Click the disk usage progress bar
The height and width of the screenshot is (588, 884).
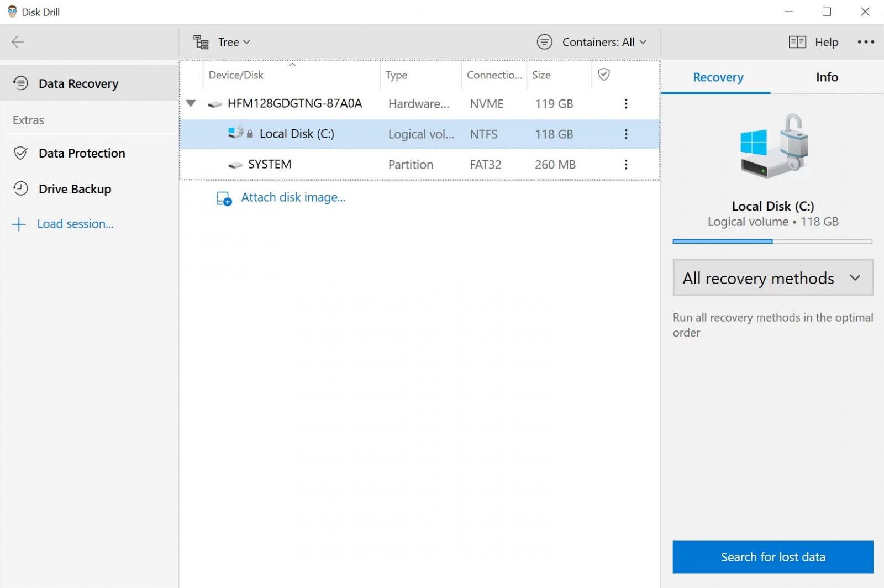(x=772, y=242)
